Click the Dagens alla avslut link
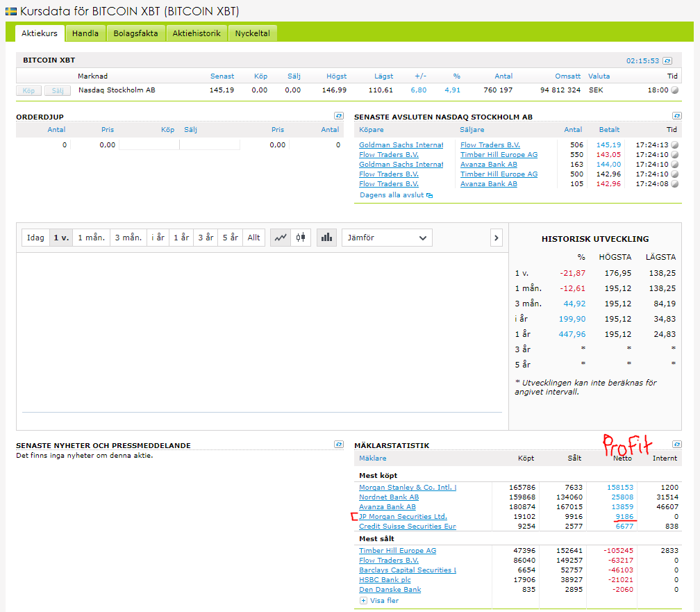 392,195
